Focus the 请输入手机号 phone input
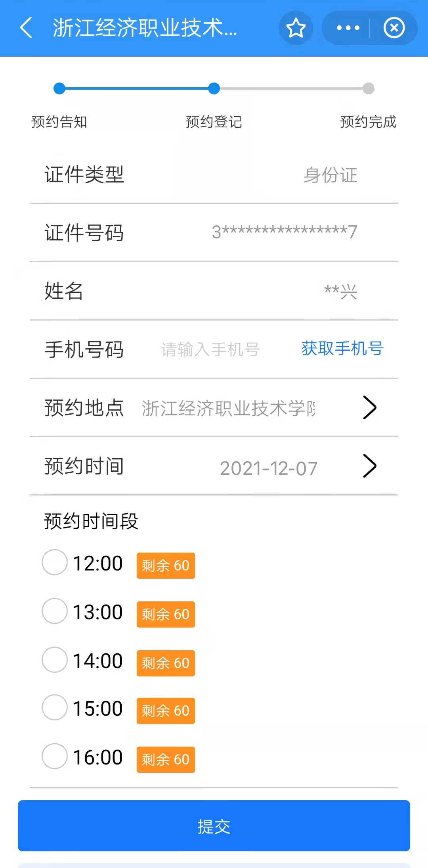This screenshot has width=428, height=868. pos(210,350)
